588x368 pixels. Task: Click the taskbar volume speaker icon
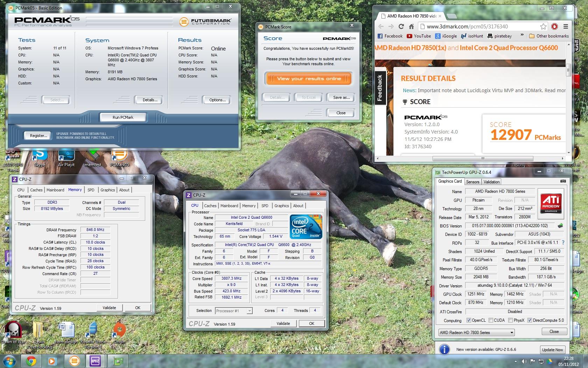(x=524, y=361)
